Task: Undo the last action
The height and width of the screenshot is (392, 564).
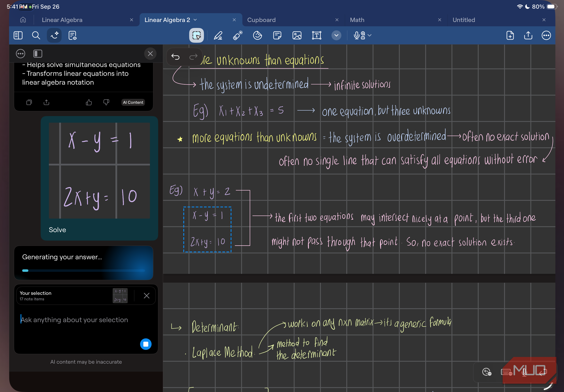Action: (175, 57)
